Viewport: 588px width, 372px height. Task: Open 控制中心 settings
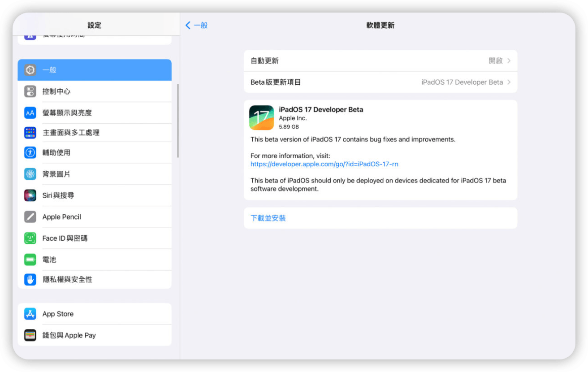pyautogui.click(x=95, y=91)
